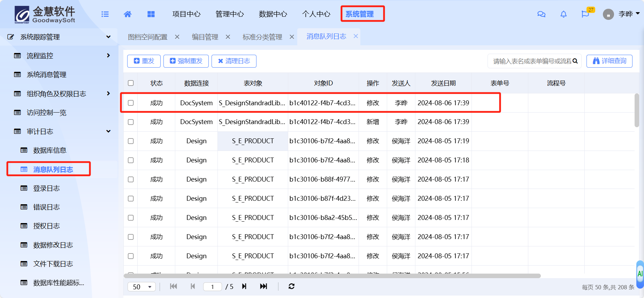Open the 个人中心 menu
644x298 pixels.
point(316,14)
